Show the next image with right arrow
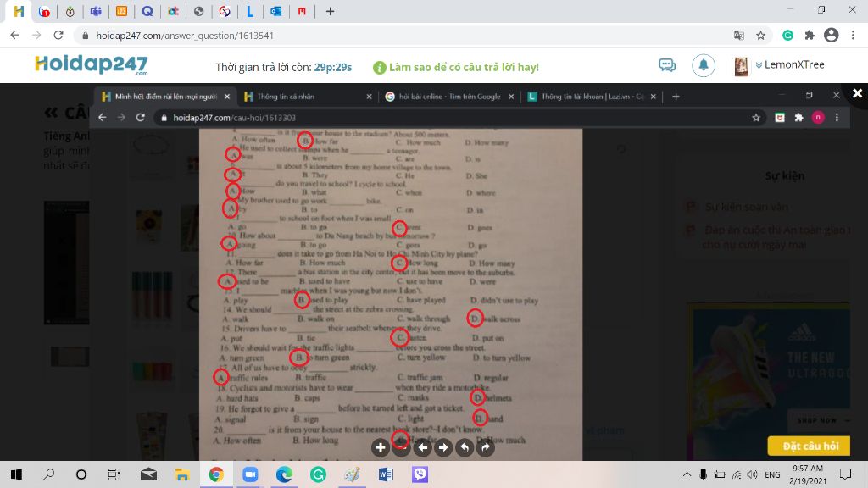Viewport: 868px width, 488px height. pos(443,447)
